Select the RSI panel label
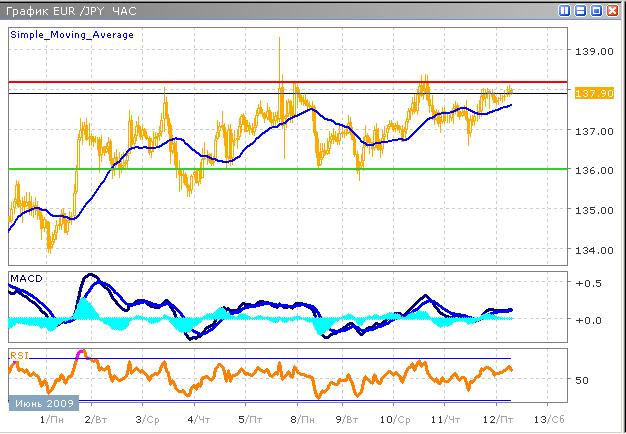This screenshot has height=434, width=626. point(19,354)
